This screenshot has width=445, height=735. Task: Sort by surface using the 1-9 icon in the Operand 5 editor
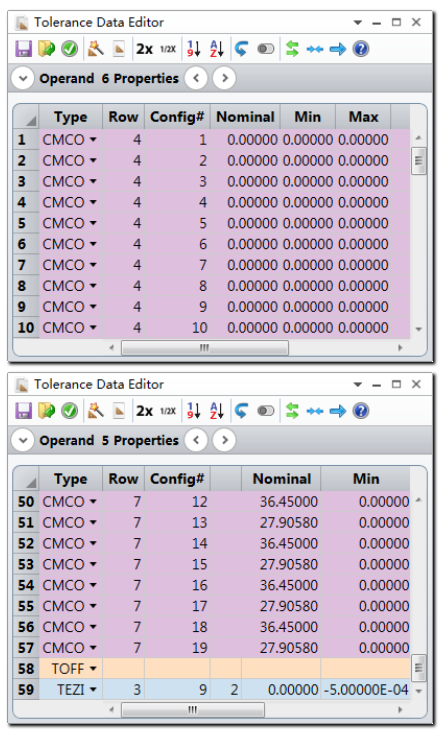[x=194, y=411]
